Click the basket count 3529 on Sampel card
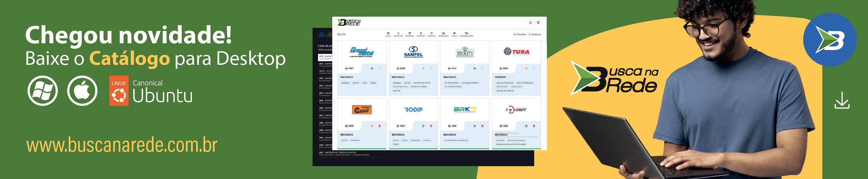 point(401,68)
